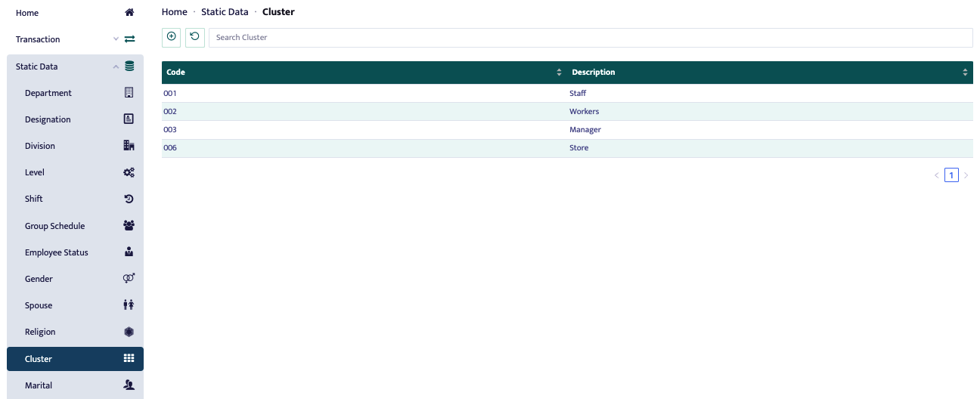Click the Manager description cell
Screen dimensions: 980x399
[x=770, y=129]
